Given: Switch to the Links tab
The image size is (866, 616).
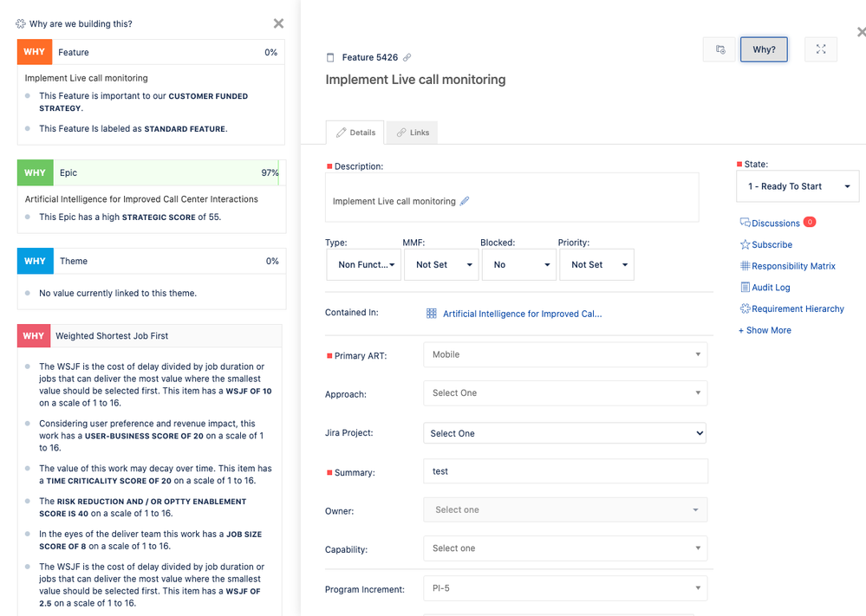Looking at the screenshot, I should (x=413, y=133).
